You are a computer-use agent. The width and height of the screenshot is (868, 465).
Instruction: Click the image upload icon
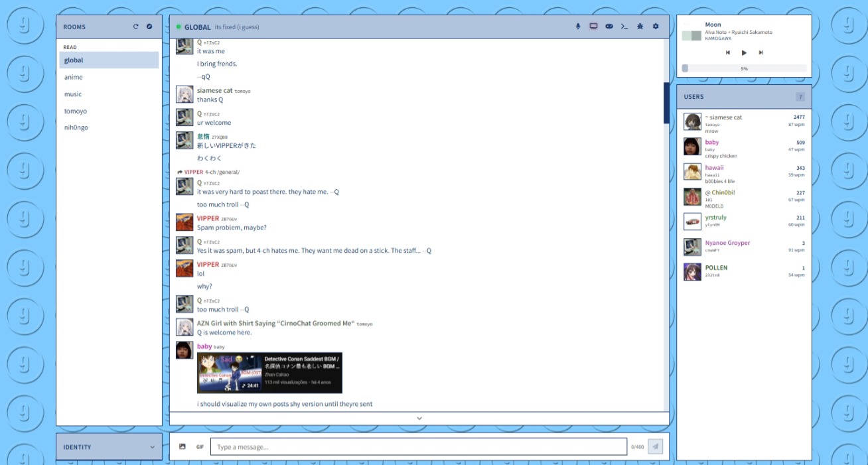tap(182, 447)
